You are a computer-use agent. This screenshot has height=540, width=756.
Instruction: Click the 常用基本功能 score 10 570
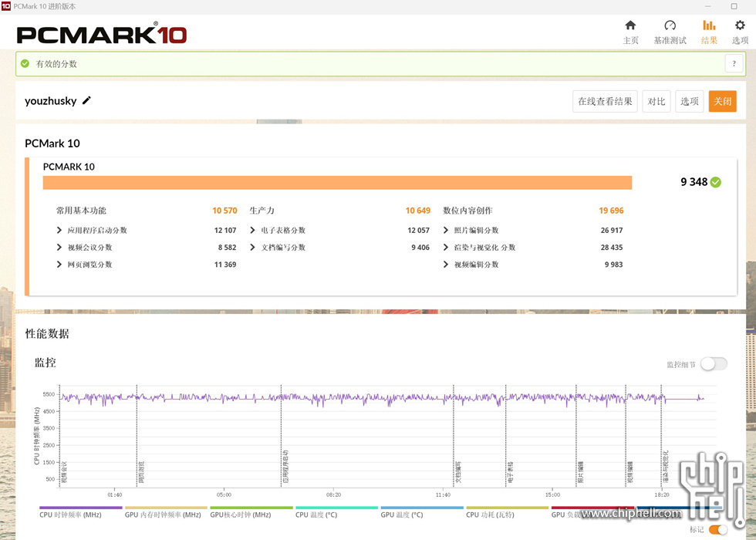coord(224,211)
